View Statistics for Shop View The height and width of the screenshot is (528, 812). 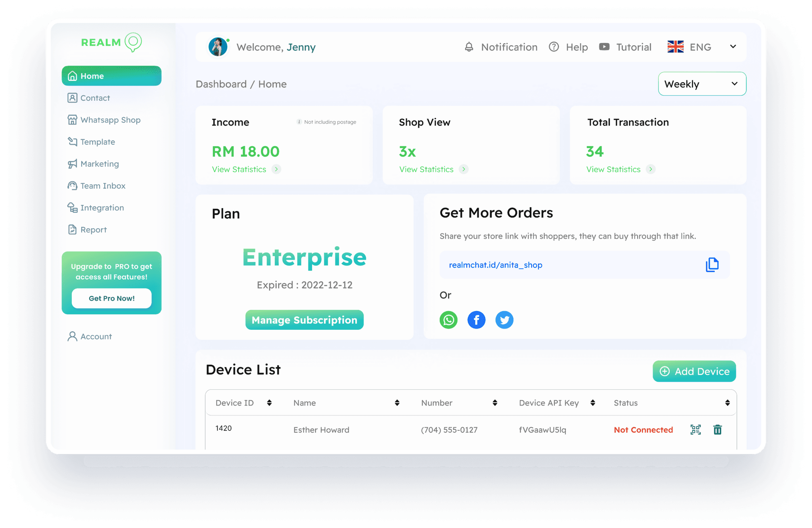(426, 169)
